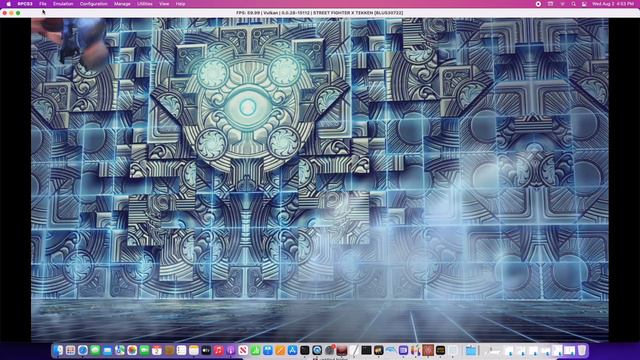This screenshot has width=640, height=360.
Task: Open Reminders from the dock
Action: point(182,350)
